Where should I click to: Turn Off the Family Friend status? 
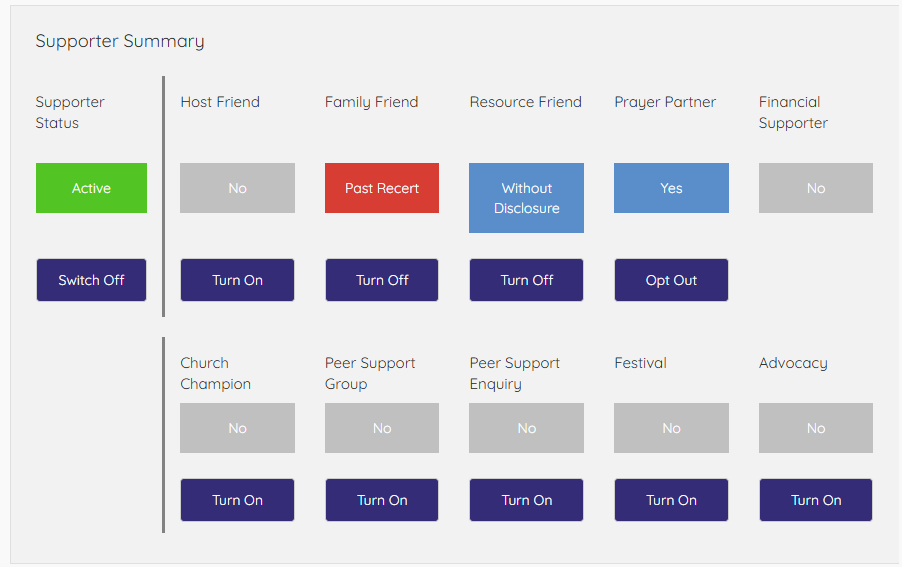tap(382, 280)
